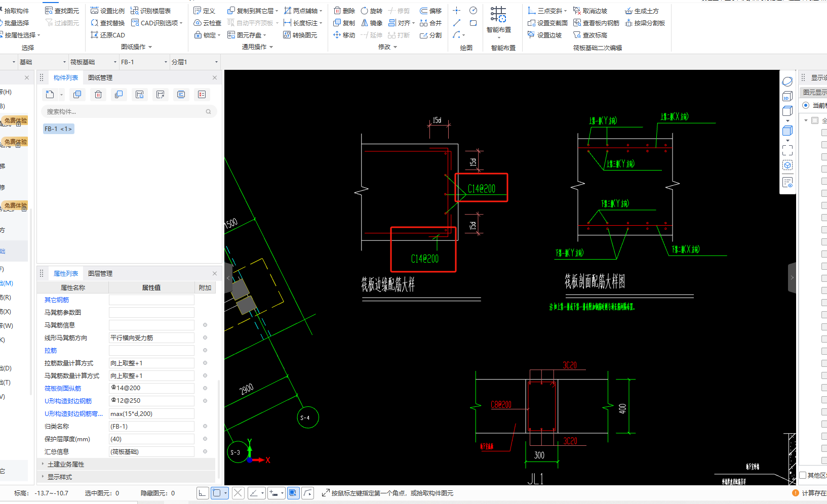Open the 定义 definition tool
827x504 pixels.
204,11
